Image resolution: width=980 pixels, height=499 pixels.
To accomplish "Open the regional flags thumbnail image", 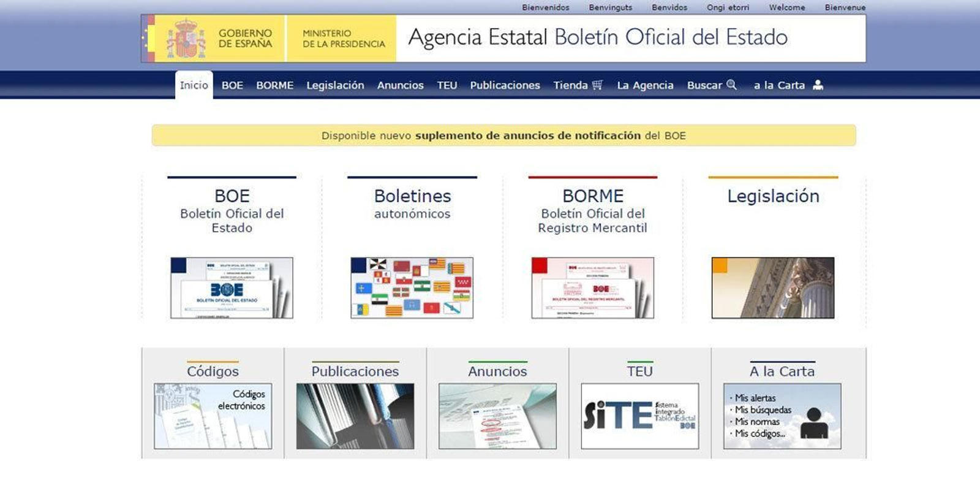I will coord(412,288).
